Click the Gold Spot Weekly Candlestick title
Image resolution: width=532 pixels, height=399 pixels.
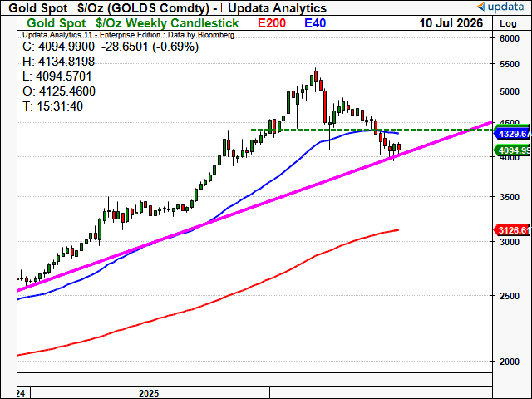133,23
